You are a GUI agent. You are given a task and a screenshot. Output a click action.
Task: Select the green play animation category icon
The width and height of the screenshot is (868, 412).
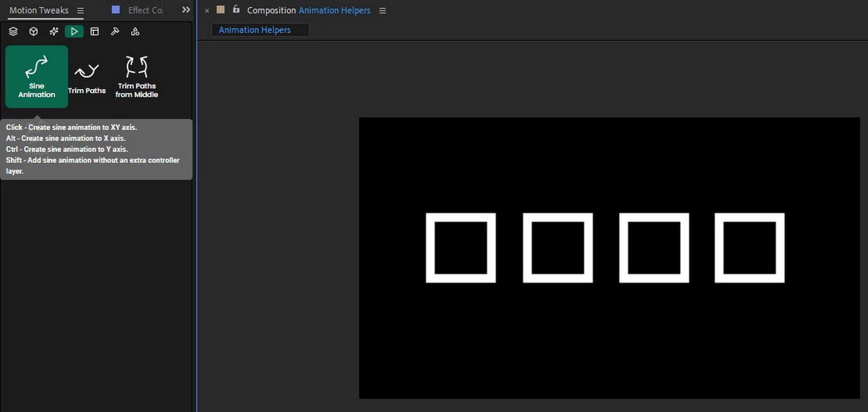(74, 31)
